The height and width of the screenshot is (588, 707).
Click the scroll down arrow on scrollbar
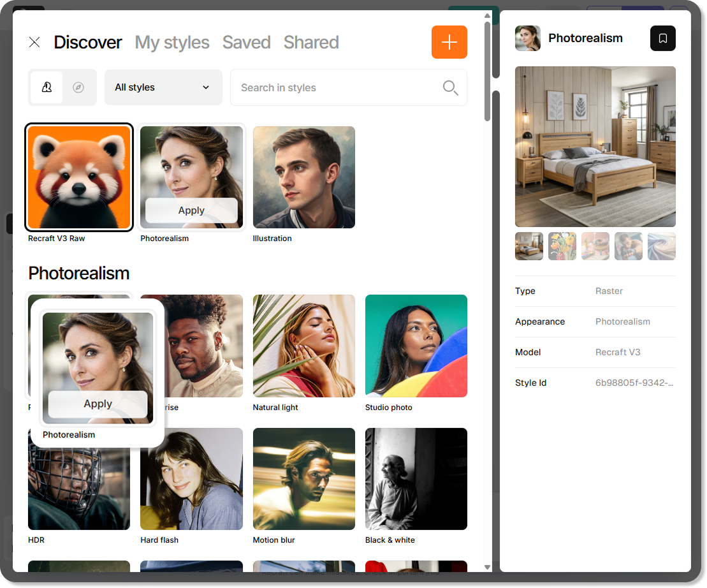coord(487,567)
